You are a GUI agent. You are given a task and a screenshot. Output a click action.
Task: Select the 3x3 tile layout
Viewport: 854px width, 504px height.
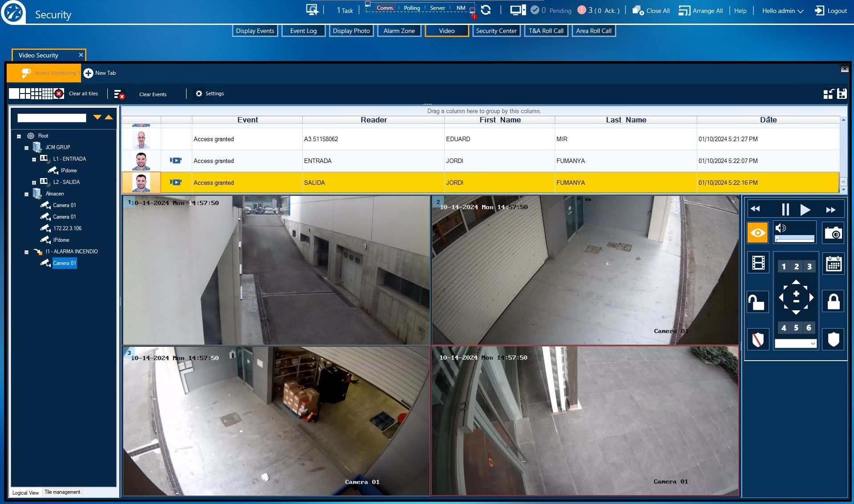coord(36,93)
